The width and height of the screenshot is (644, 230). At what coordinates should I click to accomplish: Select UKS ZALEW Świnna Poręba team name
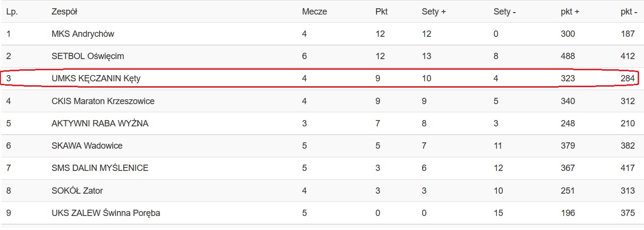tap(106, 213)
